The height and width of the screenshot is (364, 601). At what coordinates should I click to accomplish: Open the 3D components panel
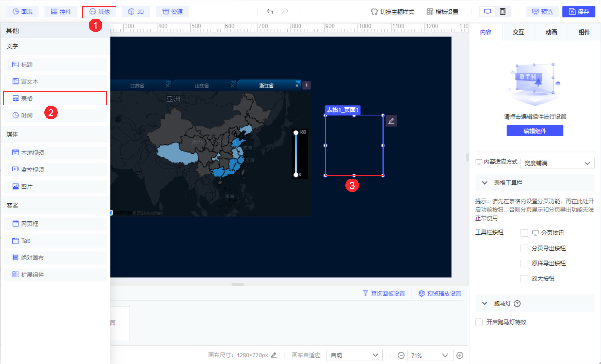pos(136,12)
